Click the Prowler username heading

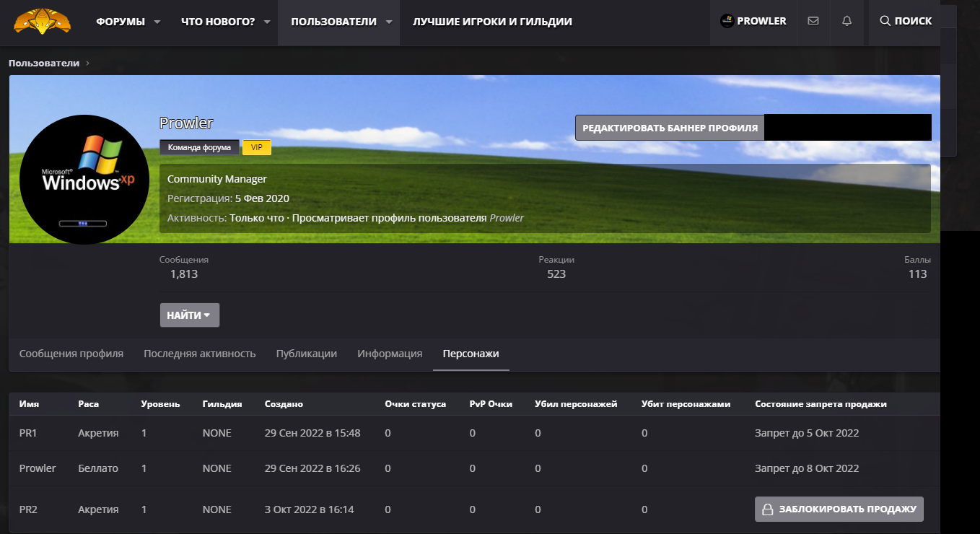(186, 123)
